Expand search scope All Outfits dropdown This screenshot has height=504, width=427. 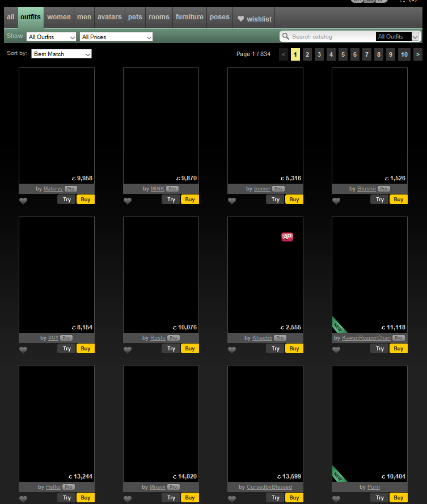pyautogui.click(x=397, y=36)
